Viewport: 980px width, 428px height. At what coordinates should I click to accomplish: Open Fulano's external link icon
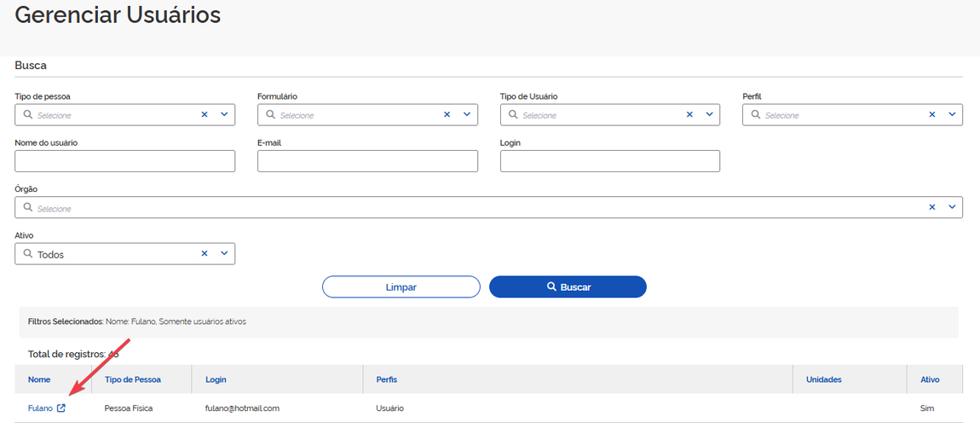(x=61, y=408)
